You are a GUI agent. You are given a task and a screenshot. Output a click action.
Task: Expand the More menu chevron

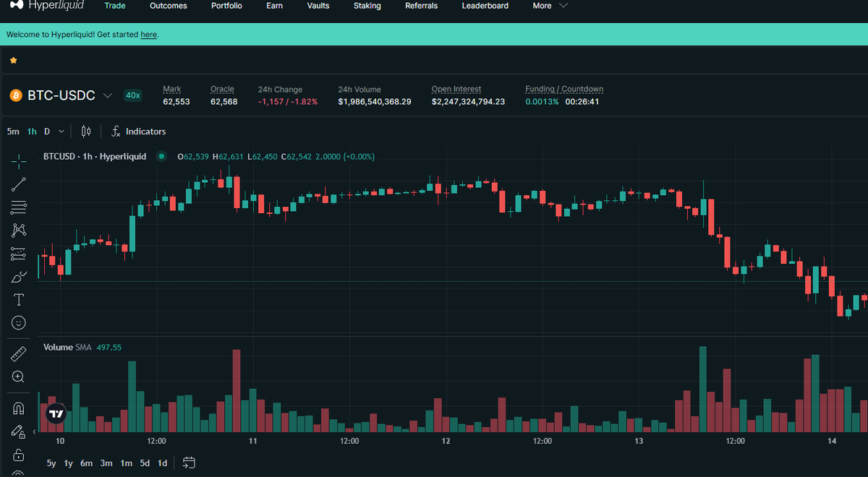click(563, 6)
